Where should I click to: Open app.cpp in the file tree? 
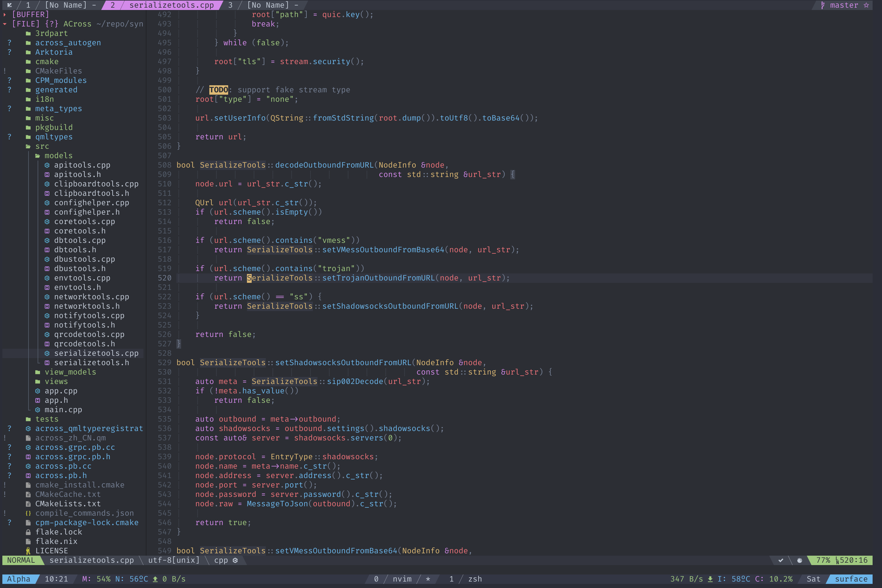pyautogui.click(x=61, y=391)
